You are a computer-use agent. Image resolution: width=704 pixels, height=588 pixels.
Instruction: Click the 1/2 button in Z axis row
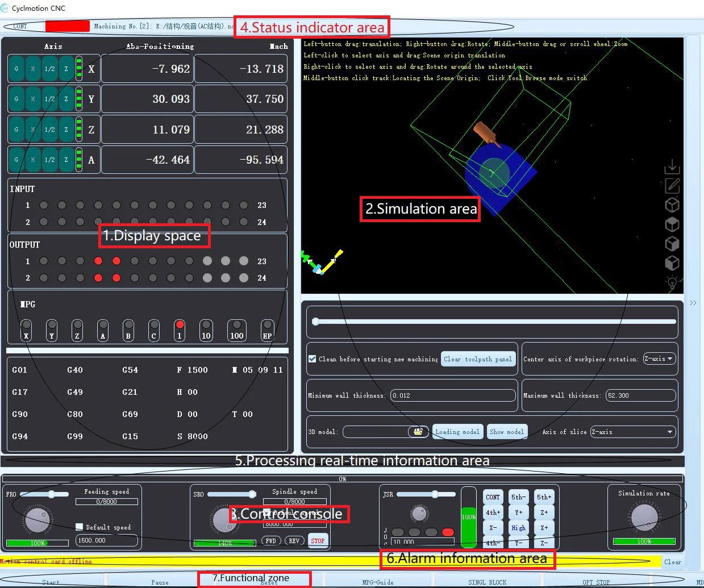(x=49, y=130)
